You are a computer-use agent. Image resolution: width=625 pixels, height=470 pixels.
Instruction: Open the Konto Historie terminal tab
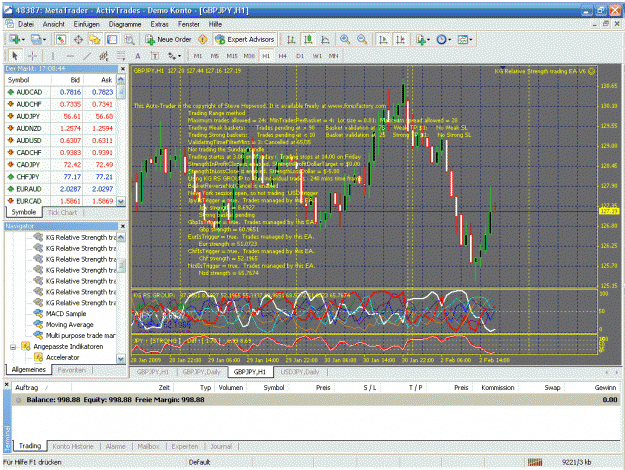point(73,446)
